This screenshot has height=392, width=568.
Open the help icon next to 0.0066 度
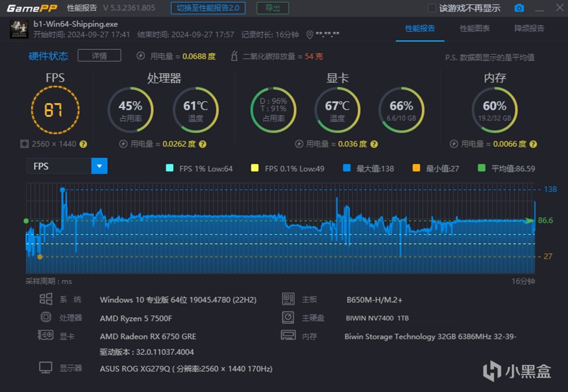533,144
